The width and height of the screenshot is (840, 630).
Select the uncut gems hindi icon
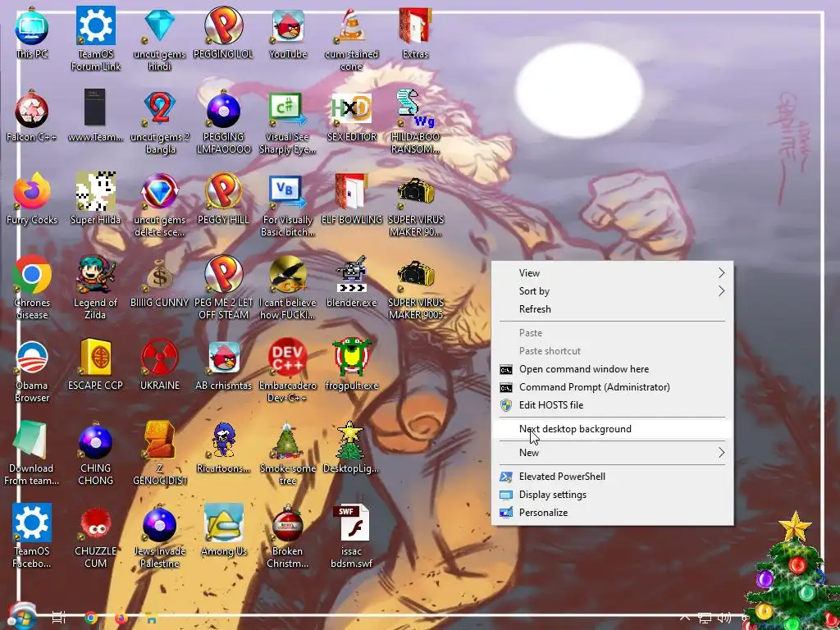tap(159, 39)
